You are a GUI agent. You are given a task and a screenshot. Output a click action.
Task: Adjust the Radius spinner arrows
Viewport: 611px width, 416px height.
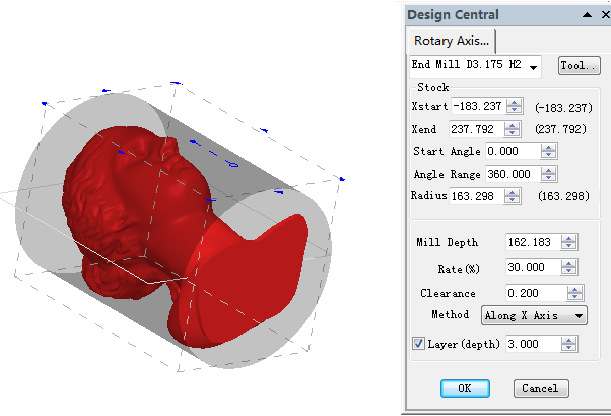(512, 196)
